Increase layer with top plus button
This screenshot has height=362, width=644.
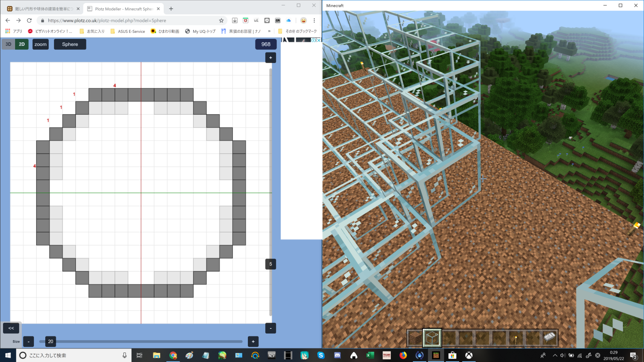pos(271,58)
